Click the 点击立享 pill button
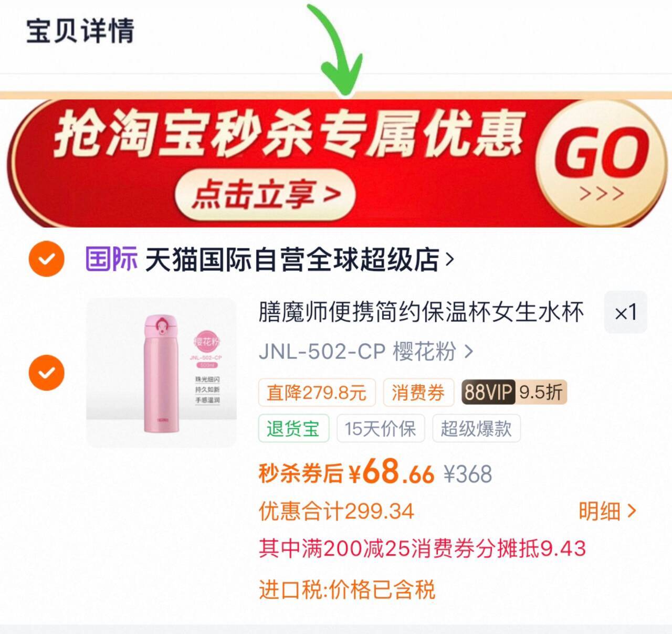 (266, 195)
